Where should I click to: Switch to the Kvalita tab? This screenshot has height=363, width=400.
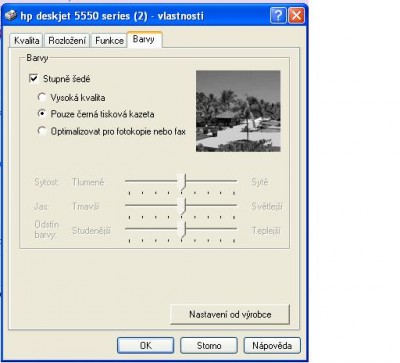[x=26, y=41]
